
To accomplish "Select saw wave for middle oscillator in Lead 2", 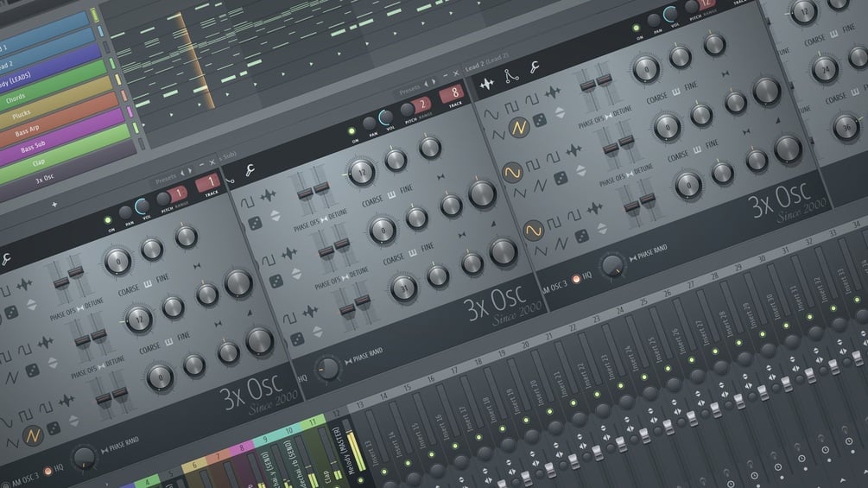I will (x=541, y=186).
